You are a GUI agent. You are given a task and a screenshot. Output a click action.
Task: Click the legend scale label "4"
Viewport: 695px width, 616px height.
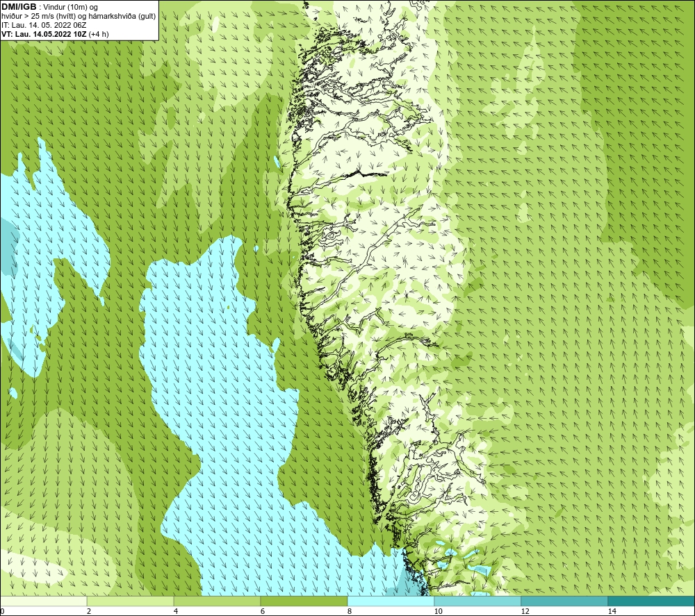tap(176, 611)
